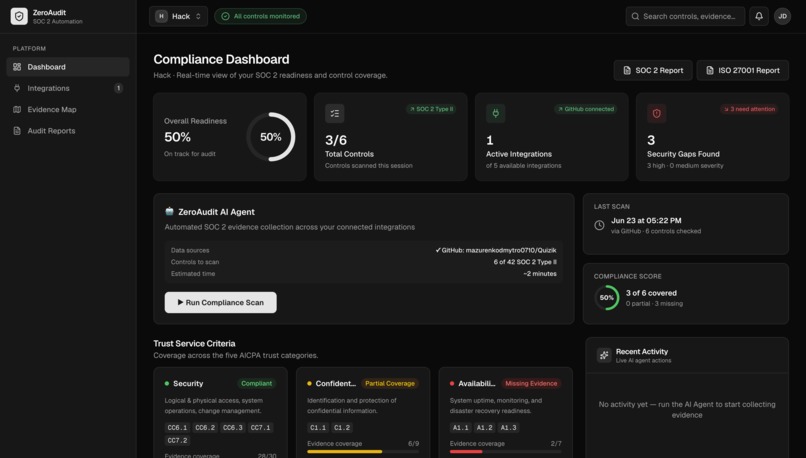Click the search magnifier icon
The height and width of the screenshot is (458, 806).
(x=635, y=16)
